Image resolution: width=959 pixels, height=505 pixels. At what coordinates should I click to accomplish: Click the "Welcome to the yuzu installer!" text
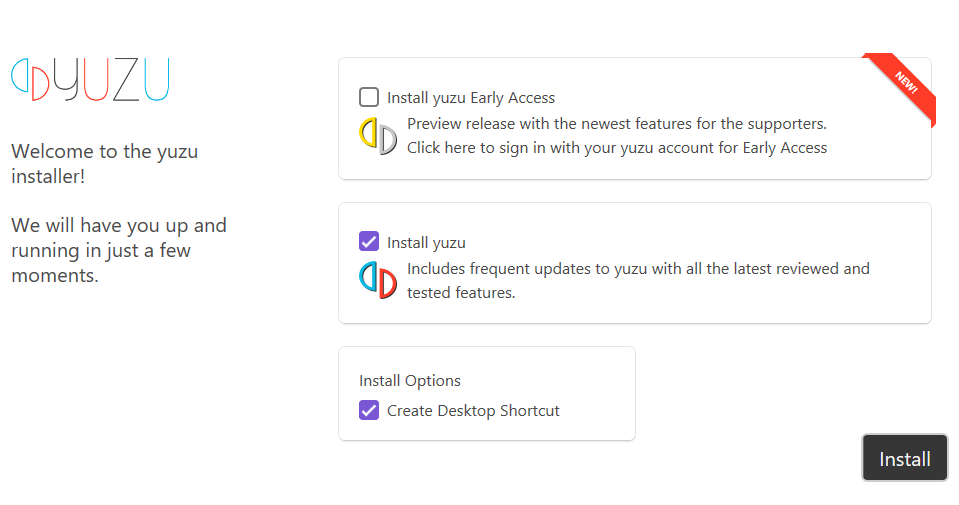tap(104, 164)
